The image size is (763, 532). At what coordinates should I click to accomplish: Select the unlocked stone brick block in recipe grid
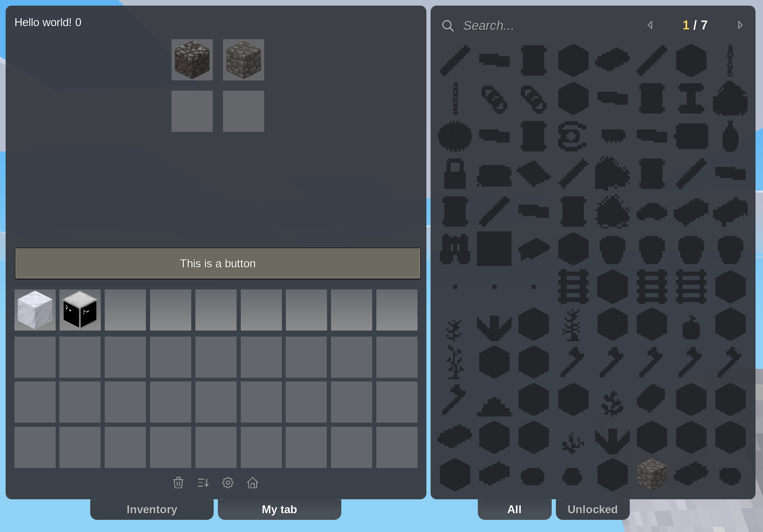click(652, 474)
